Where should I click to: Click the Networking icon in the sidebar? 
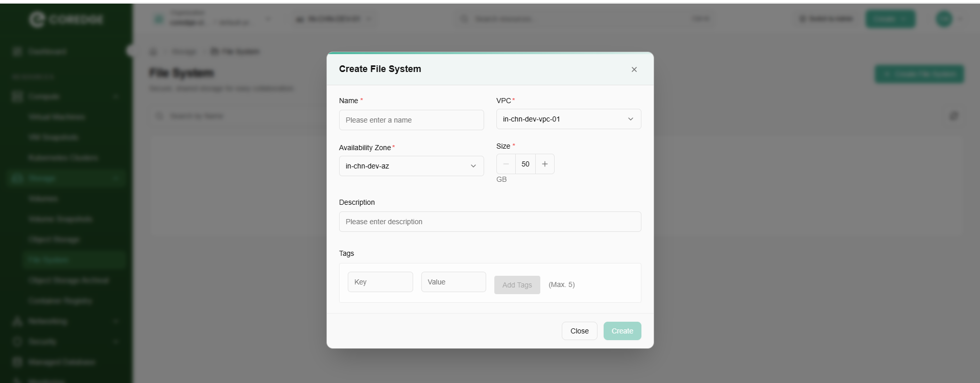coord(18,321)
